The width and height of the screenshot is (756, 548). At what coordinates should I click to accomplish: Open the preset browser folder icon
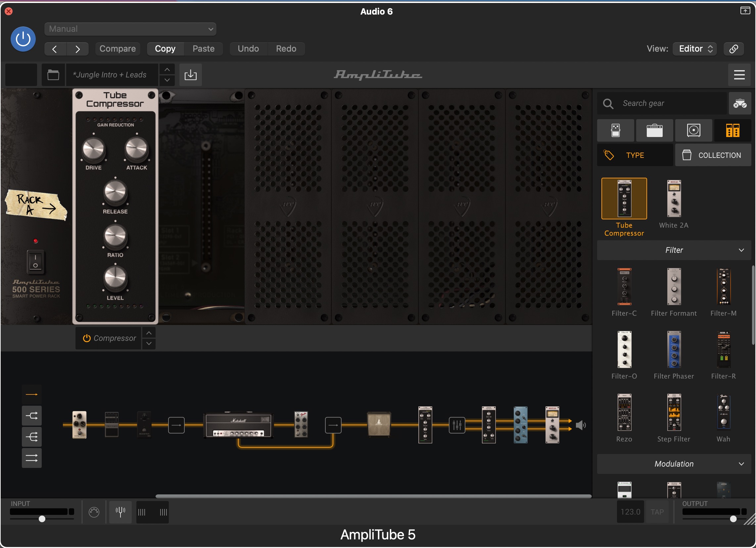pyautogui.click(x=53, y=75)
